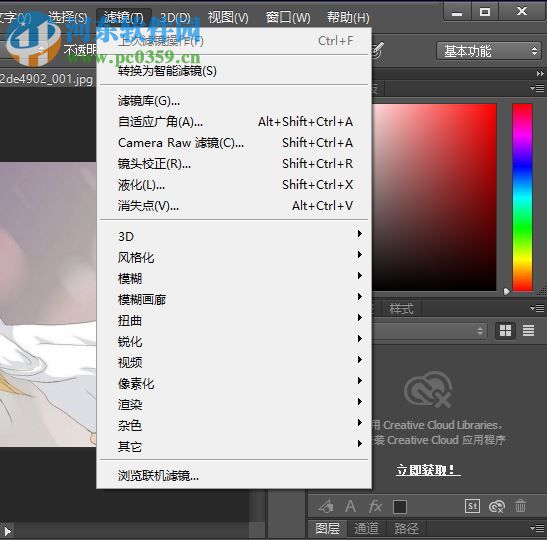Expand the 扭曲 submenu
This screenshot has height=540, width=547.
[x=234, y=320]
